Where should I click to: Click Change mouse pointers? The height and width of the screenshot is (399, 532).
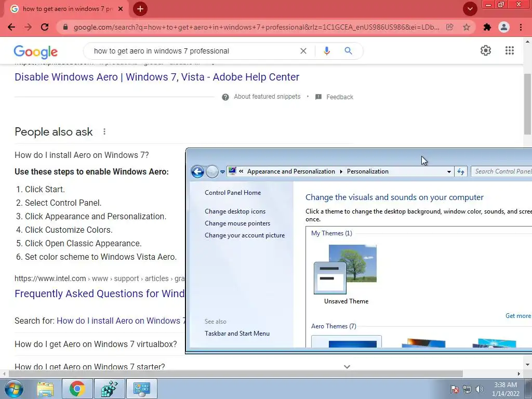coord(237,223)
